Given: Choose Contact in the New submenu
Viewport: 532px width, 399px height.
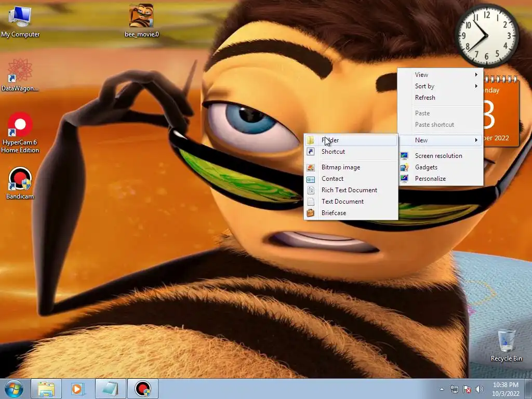Looking at the screenshot, I should pyautogui.click(x=351, y=179).
